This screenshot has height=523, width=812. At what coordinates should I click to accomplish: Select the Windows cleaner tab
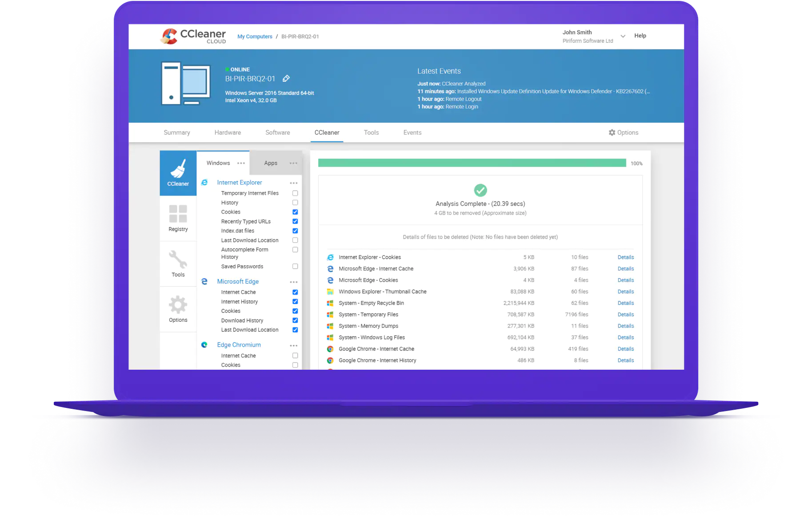click(218, 163)
